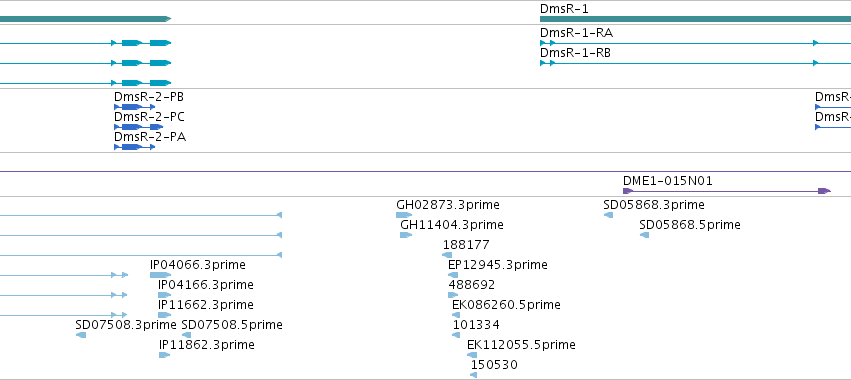
Task: Click the EK112055.5prime marker
Action: 472,355
